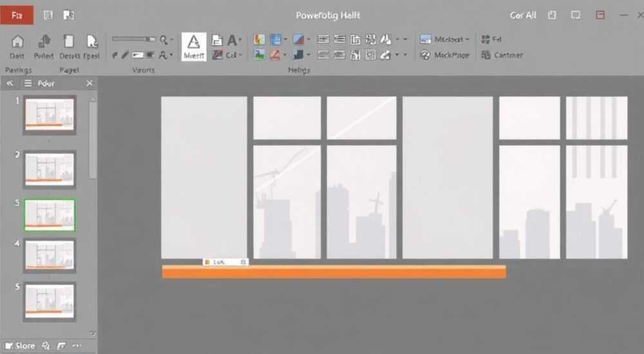Close the Pder slide panel
The image size is (644, 354).
pyautogui.click(x=90, y=84)
